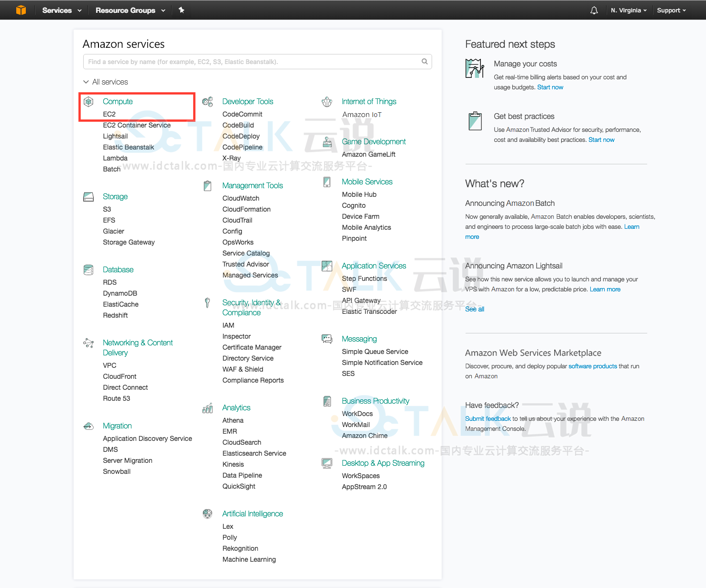Click See all under What's new
Screen dimensions: 706x588
[475, 309]
